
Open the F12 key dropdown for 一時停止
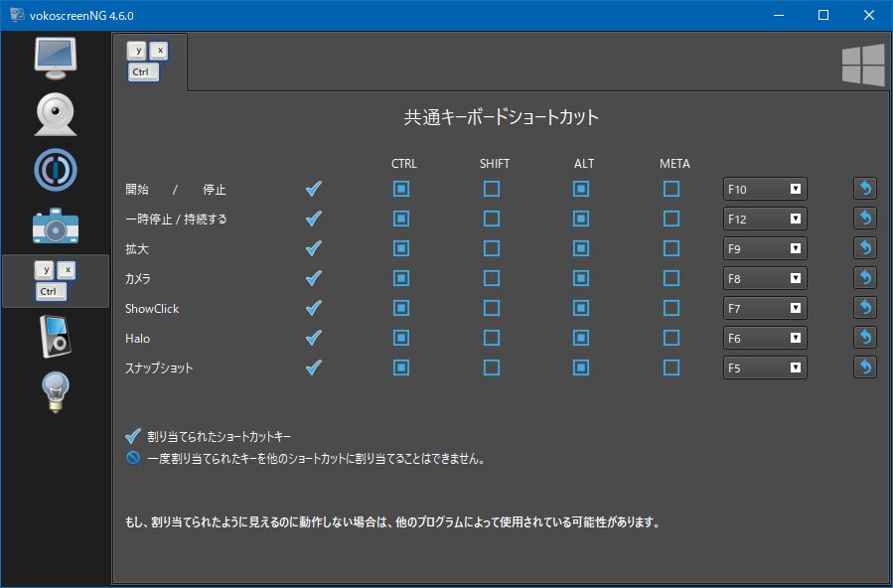coord(765,219)
